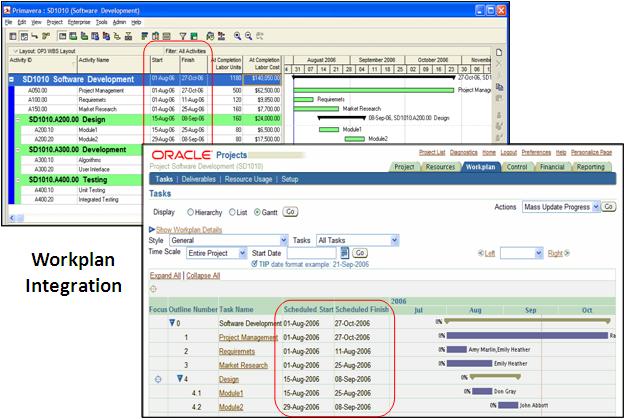
Task: Open the Tools menu in Primavera
Action: 102,22
